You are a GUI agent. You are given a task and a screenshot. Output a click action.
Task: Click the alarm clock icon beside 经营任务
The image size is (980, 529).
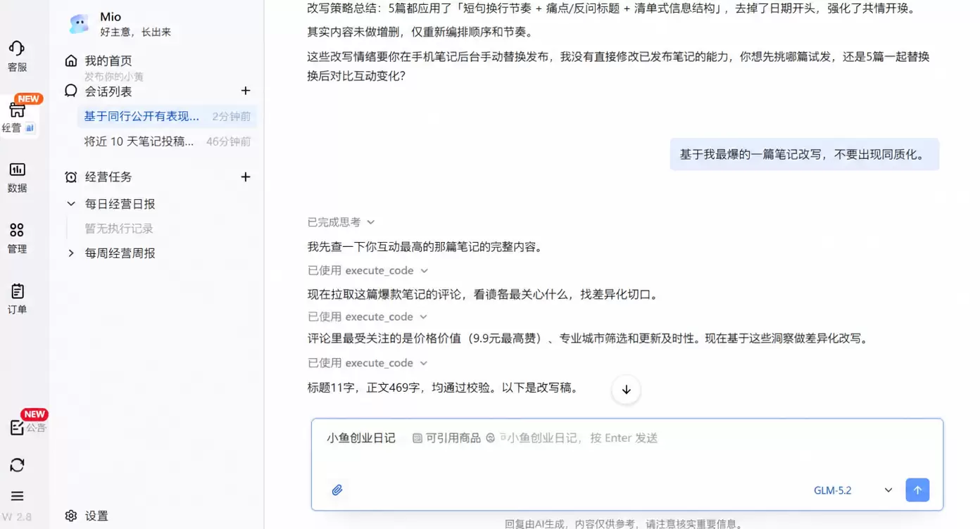click(x=71, y=177)
